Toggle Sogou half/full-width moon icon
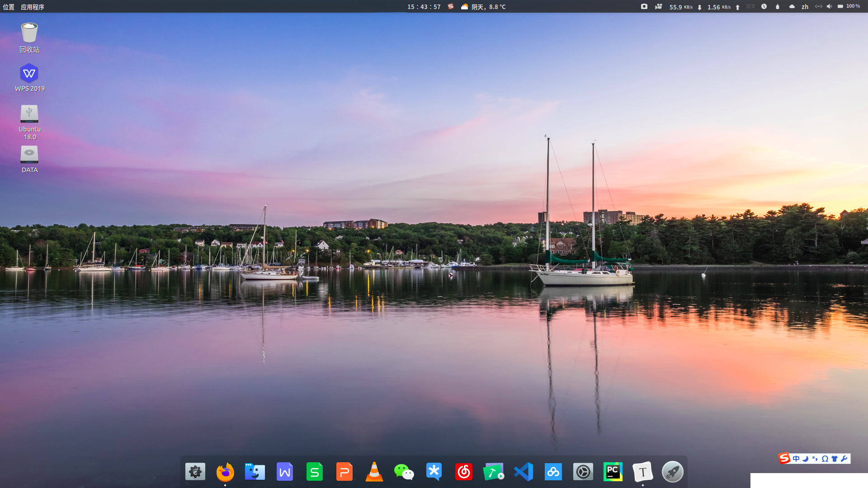 (805, 459)
